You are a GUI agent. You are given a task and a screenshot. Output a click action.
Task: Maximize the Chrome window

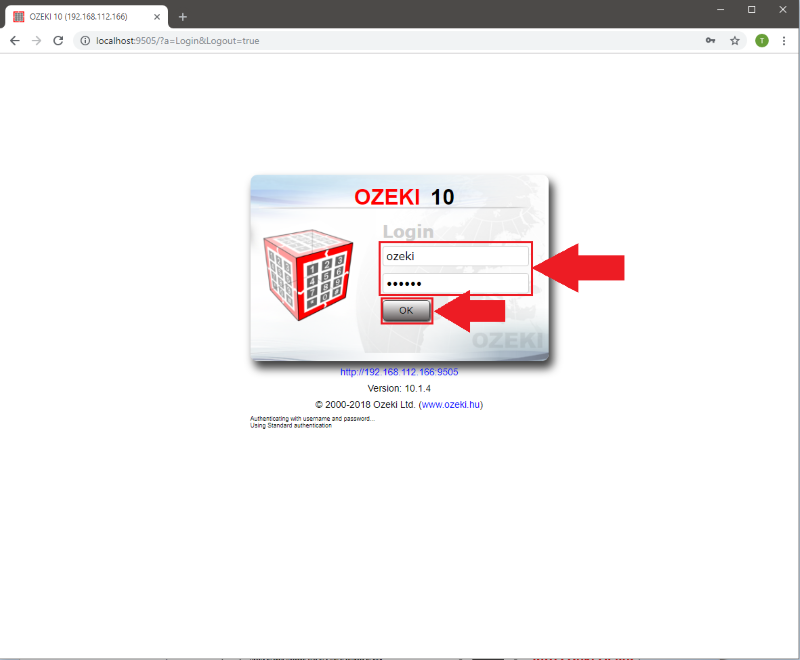(751, 9)
